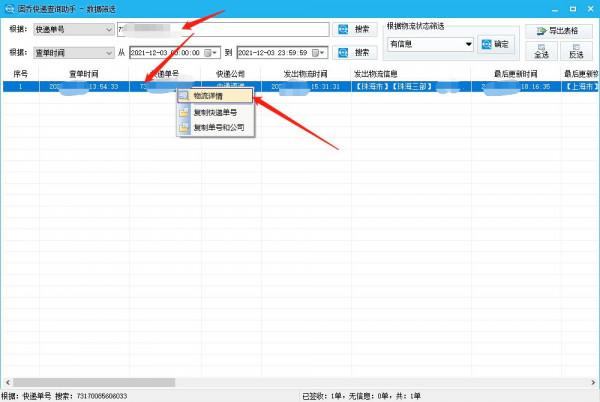The height and width of the screenshot is (402, 600).
Task: Open the calendar of the end date 23:59:59
Action: coord(318,52)
